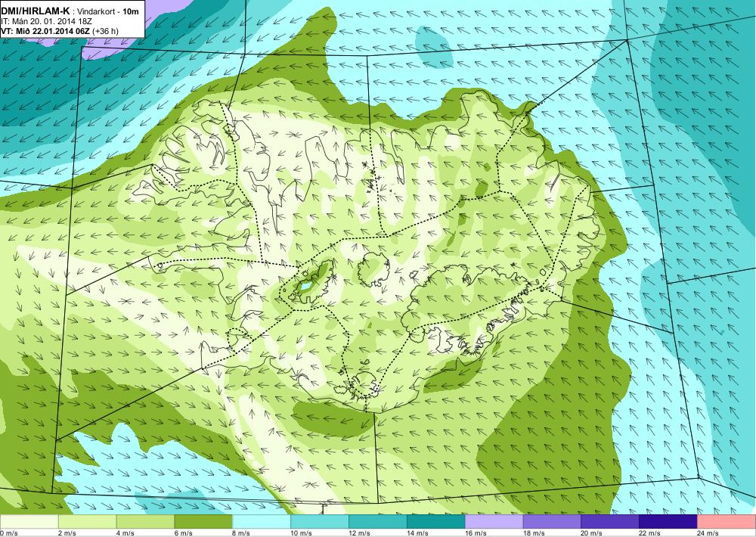Click the light lime 2–4 m/s legend swatch
This screenshot has height=537, width=756.
[x=87, y=522]
